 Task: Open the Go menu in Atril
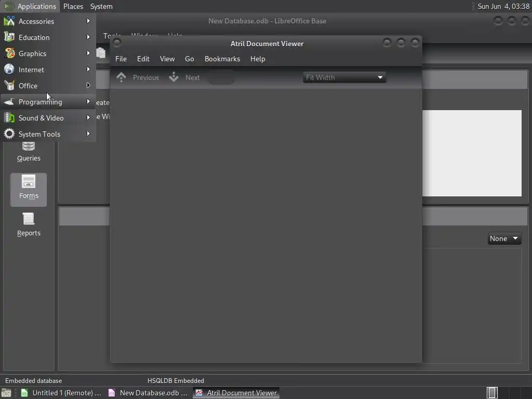point(189,59)
